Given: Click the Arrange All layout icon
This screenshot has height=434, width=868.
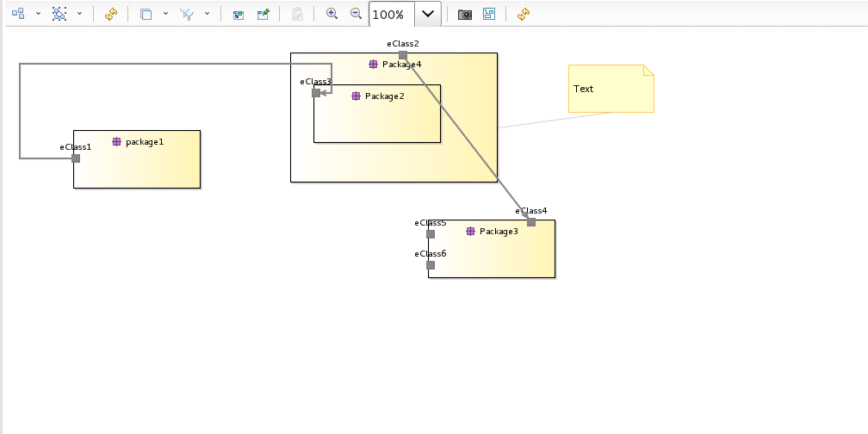Looking at the screenshot, I should [18, 14].
